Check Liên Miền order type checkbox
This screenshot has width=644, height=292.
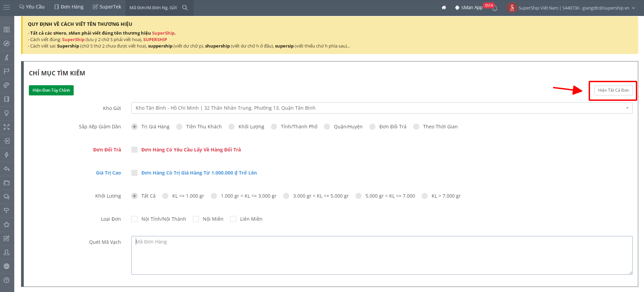pos(233,219)
